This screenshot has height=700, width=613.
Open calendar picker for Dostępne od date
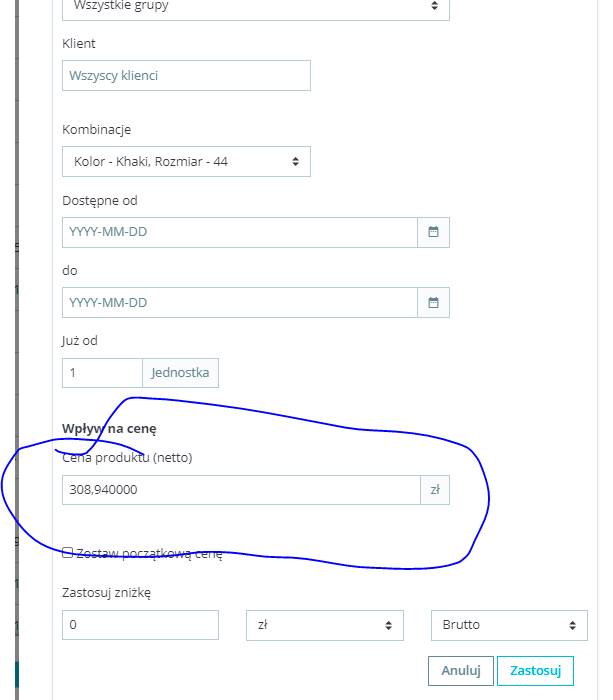[433, 232]
